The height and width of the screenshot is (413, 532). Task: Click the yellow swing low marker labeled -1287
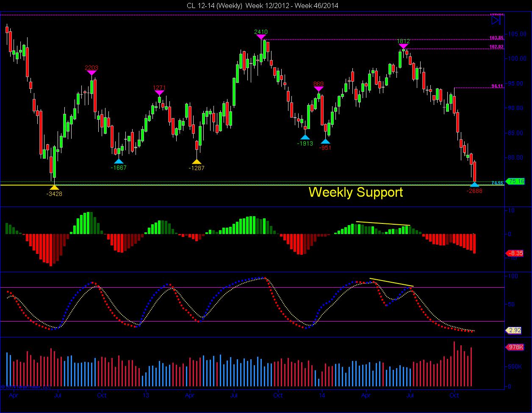click(x=197, y=161)
